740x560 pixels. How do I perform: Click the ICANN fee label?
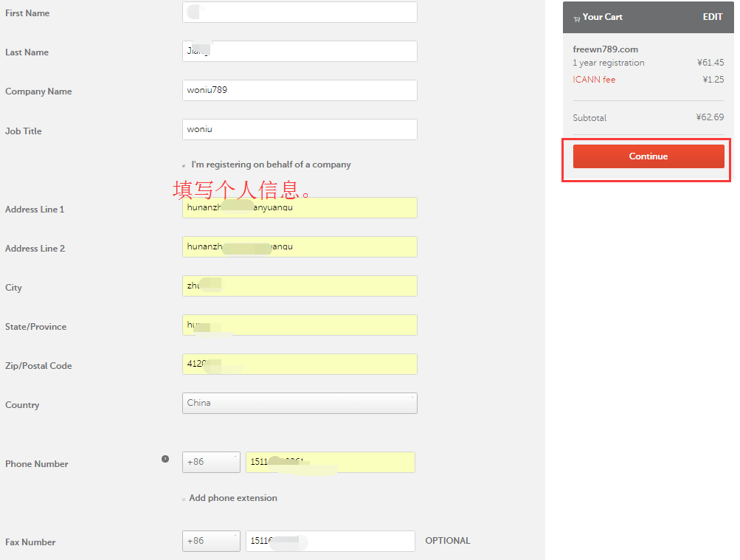pyautogui.click(x=594, y=79)
